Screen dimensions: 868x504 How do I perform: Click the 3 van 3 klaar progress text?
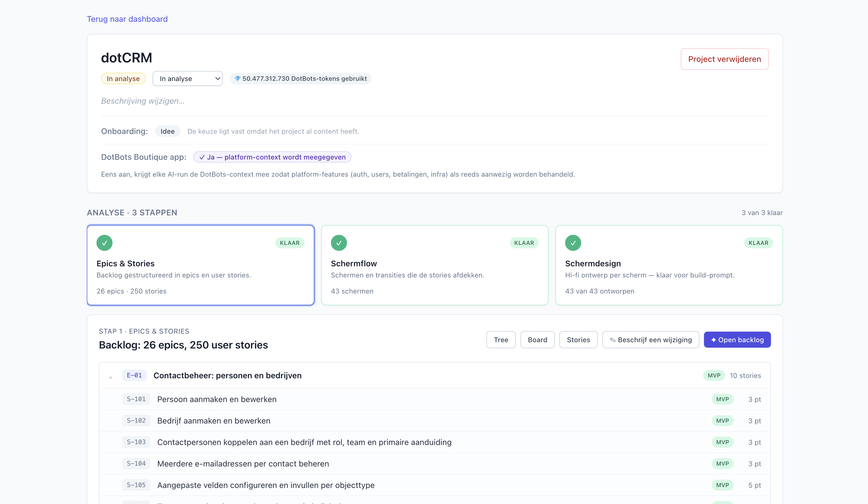[762, 212]
